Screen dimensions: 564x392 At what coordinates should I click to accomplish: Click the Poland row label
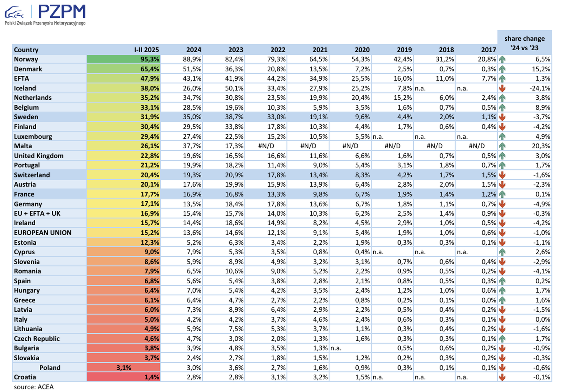pyautogui.click(x=50, y=368)
